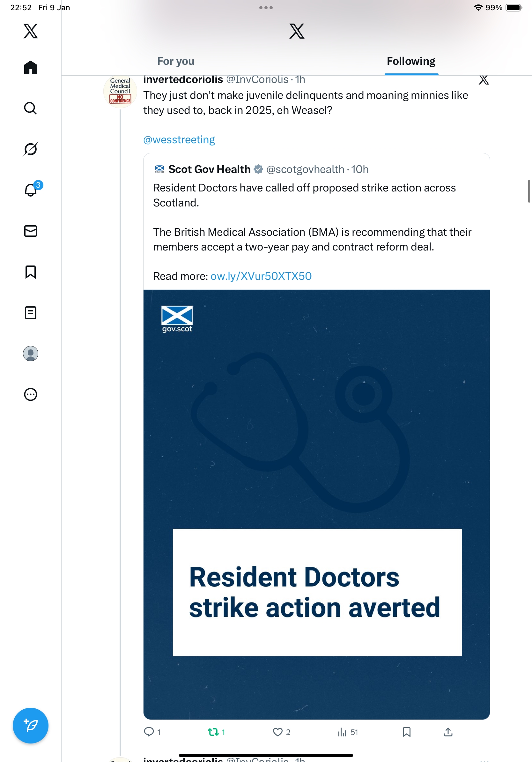Image resolution: width=532 pixels, height=762 pixels.
Task: Open Notifications bell with 3 badge
Action: pyautogui.click(x=31, y=190)
